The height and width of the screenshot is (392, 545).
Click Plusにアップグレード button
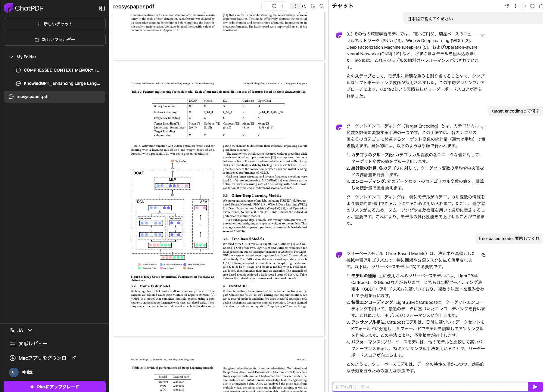[54, 387]
